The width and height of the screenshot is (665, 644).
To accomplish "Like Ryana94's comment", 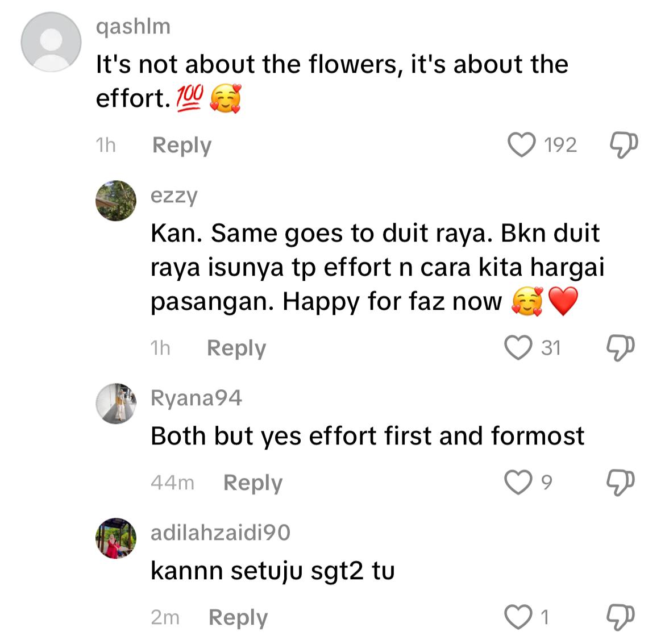I will click(518, 482).
